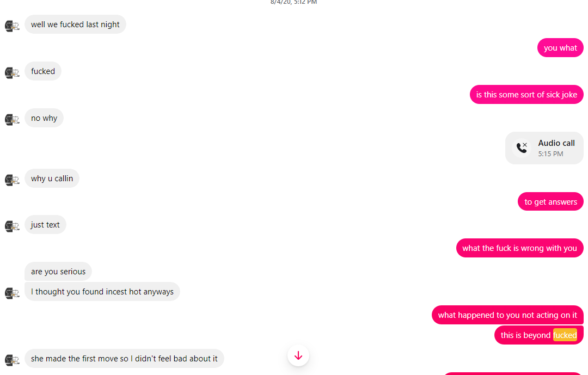Image resolution: width=588 pixels, height=375 pixels.
Task: Click the missed audio call phone icon
Action: pos(522,147)
